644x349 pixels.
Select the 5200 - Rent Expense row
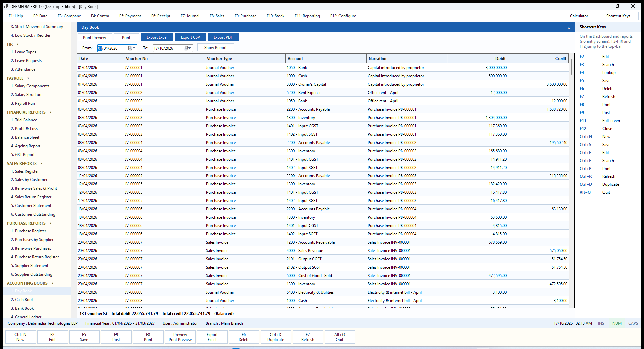click(323, 93)
